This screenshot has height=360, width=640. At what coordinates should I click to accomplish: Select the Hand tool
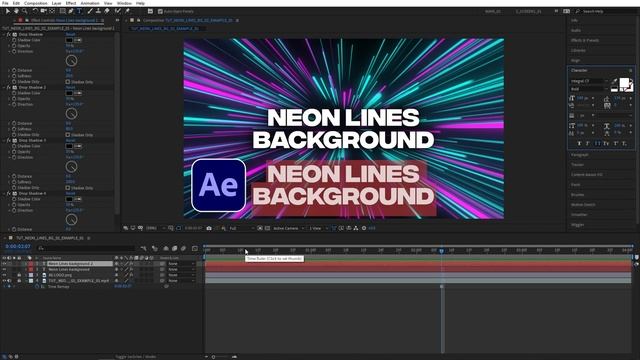[x=16, y=11]
